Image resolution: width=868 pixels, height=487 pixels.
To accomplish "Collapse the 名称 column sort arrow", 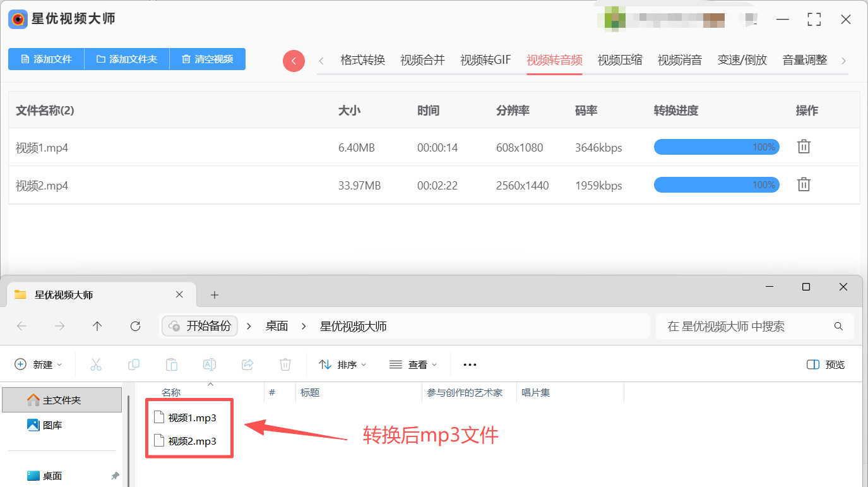I will (x=211, y=384).
